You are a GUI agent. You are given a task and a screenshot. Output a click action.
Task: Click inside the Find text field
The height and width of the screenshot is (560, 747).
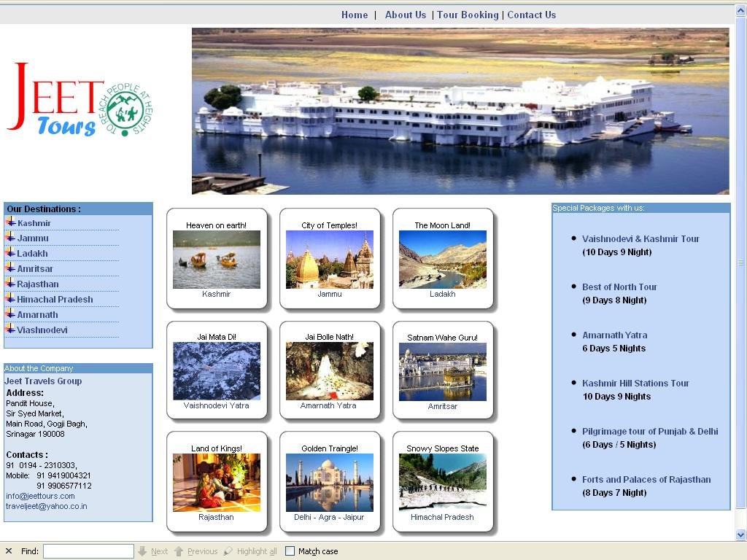coord(88,551)
